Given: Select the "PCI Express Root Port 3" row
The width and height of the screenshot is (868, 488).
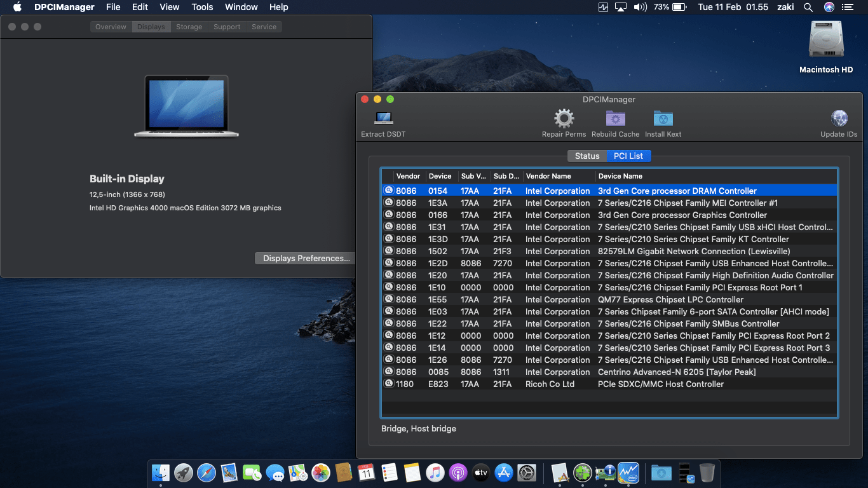Looking at the screenshot, I should [609, 348].
